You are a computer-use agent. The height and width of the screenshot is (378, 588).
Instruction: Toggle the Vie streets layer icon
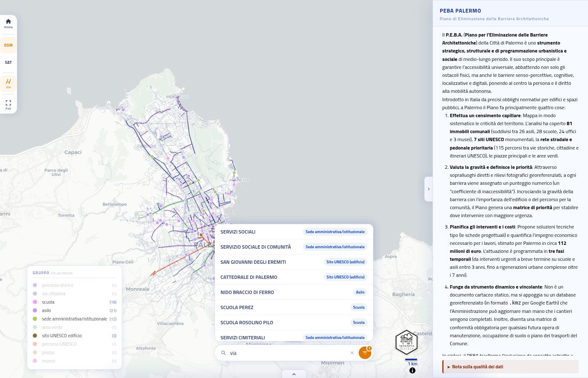coord(8,84)
